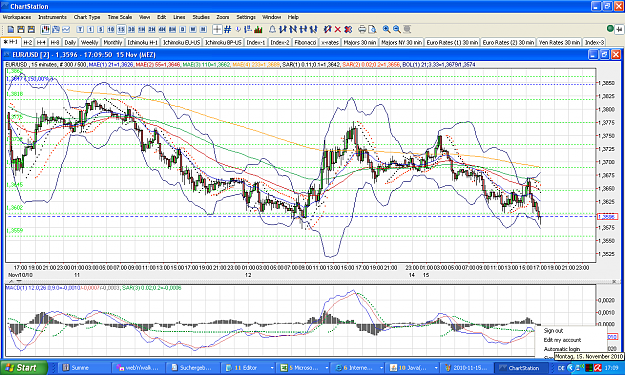
Task: Expand the Internet Explorer taskbar group dropdown
Action: pyautogui.click(x=381, y=368)
